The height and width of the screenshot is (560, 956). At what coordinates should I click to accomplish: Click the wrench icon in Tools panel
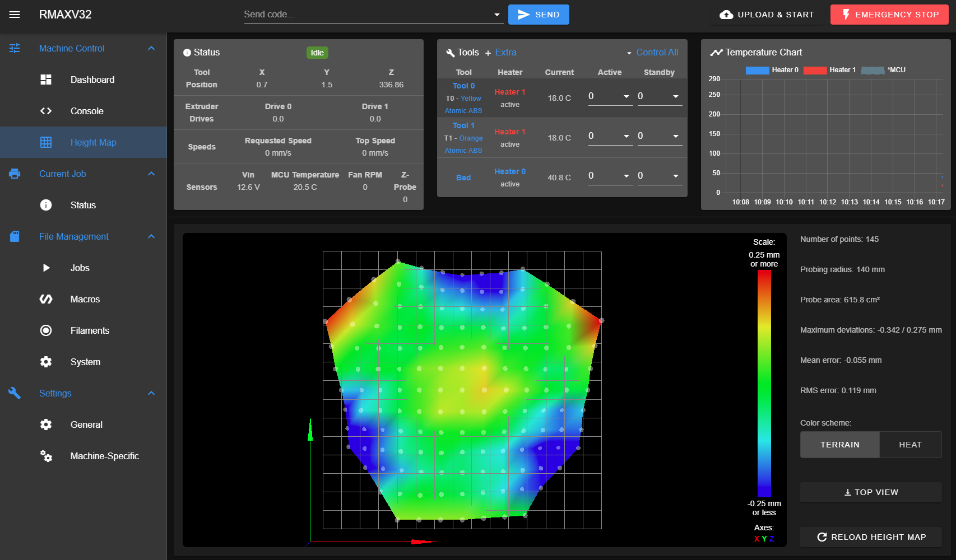(451, 53)
